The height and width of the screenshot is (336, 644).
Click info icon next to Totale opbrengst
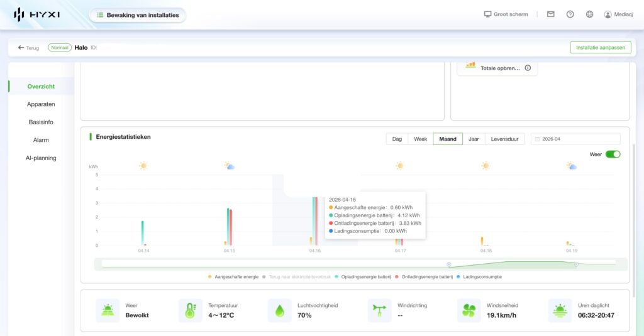pyautogui.click(x=528, y=68)
